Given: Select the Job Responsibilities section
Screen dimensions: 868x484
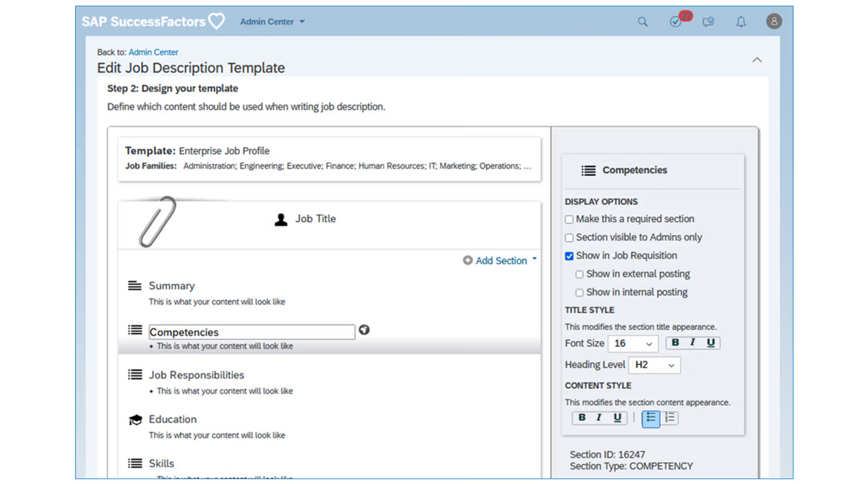Looking at the screenshot, I should pos(196,375).
